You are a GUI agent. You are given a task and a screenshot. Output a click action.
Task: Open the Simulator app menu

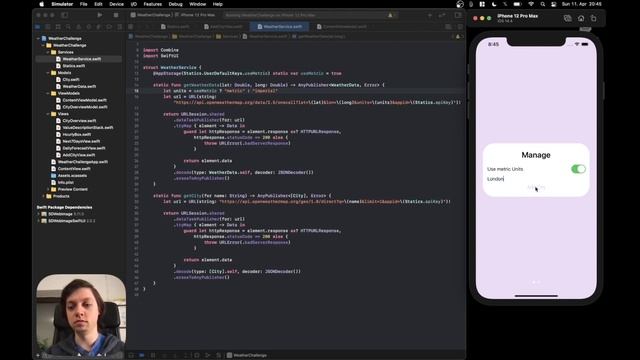pyautogui.click(x=62, y=4)
